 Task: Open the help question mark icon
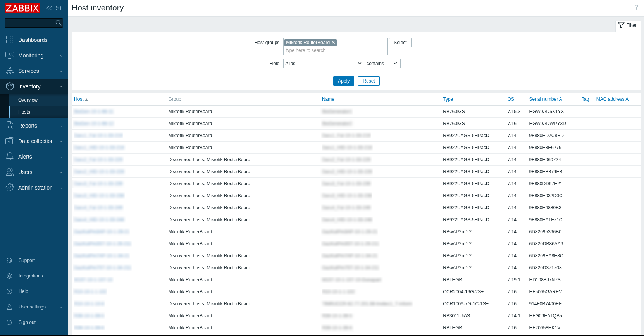point(636,8)
